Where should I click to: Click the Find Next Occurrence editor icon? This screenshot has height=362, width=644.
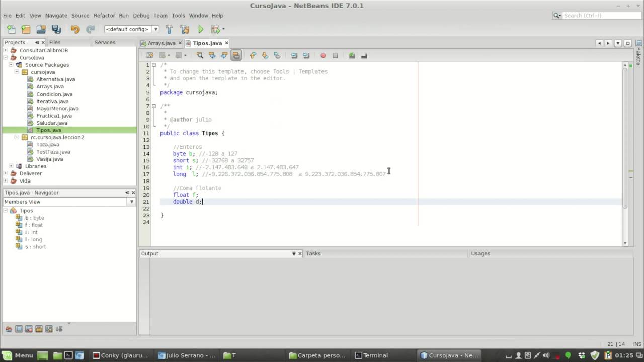pyautogui.click(x=224, y=55)
